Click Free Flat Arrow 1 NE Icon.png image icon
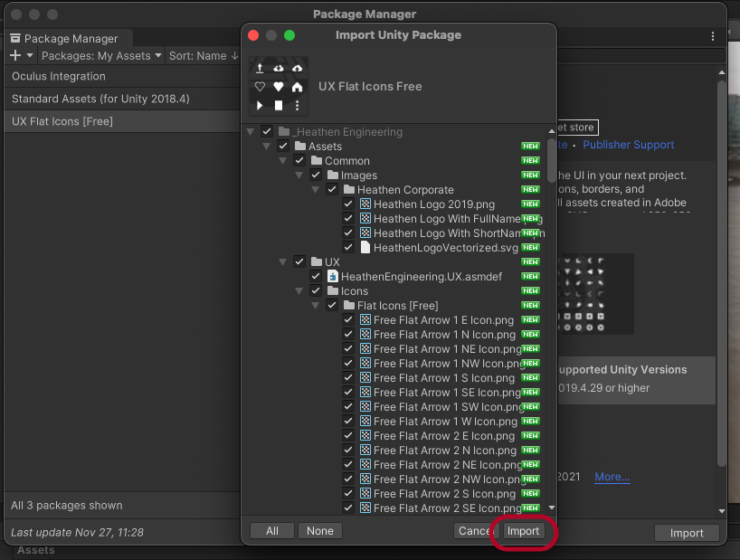This screenshot has height=560, width=740. click(x=365, y=348)
